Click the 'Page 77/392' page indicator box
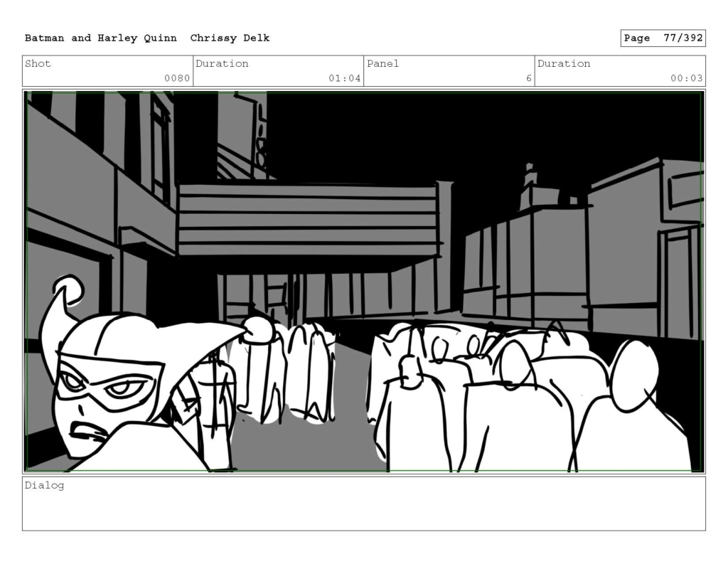The image size is (728, 564). (x=663, y=38)
